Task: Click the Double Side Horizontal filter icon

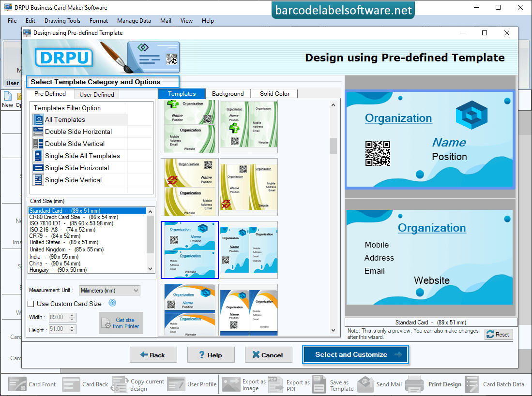Action: (x=38, y=132)
